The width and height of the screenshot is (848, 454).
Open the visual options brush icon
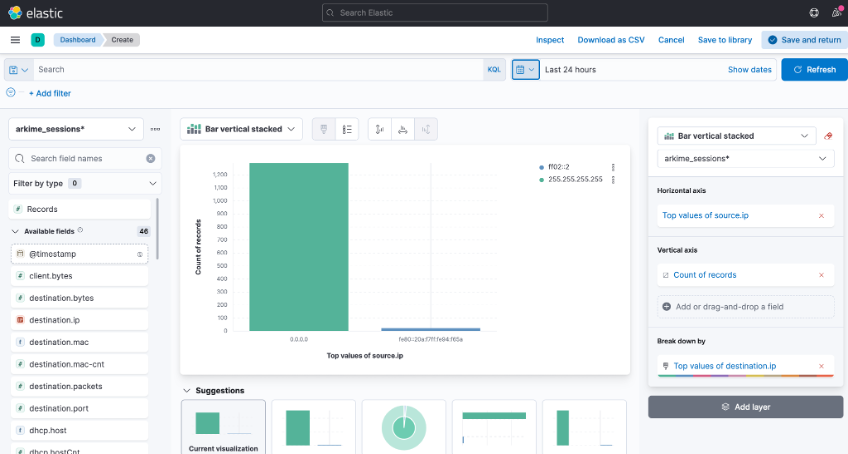pyautogui.click(x=323, y=129)
